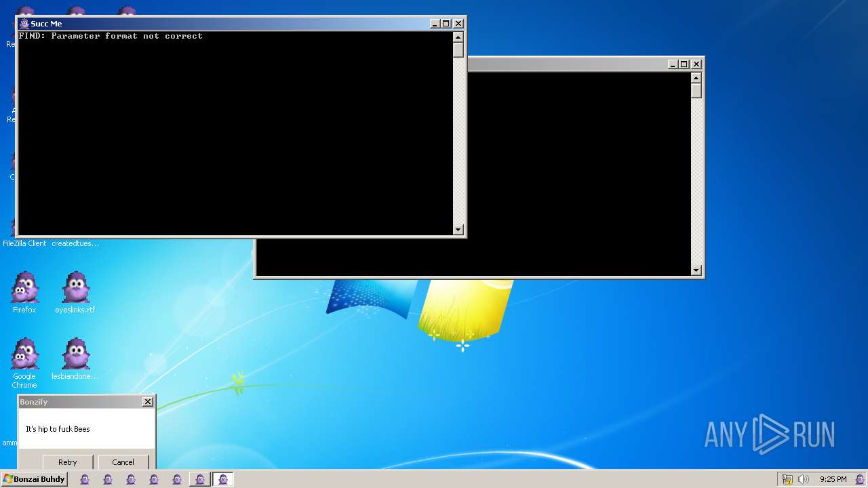Click Succ Me scrollbar down arrow
This screenshot has height=488, width=868.
pyautogui.click(x=458, y=230)
